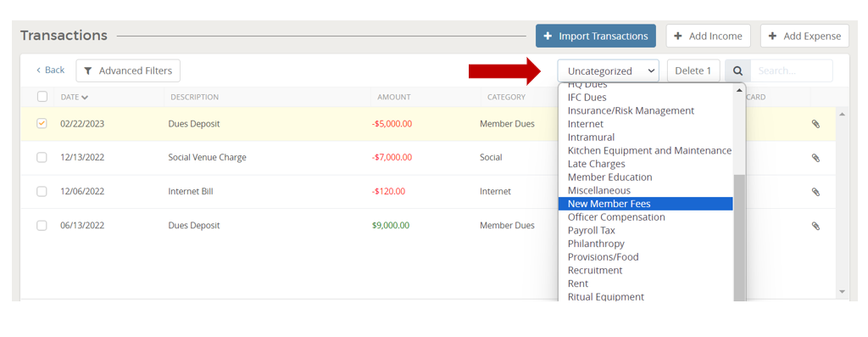The width and height of the screenshot is (868, 337).
Task: Click Member Dues category in 06/13/2022 row
Action: click(x=507, y=226)
